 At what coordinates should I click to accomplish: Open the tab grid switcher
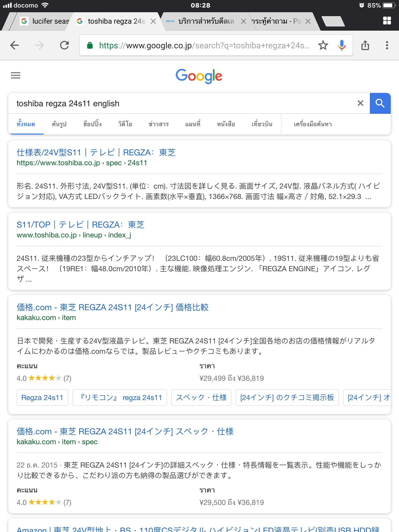[387, 21]
